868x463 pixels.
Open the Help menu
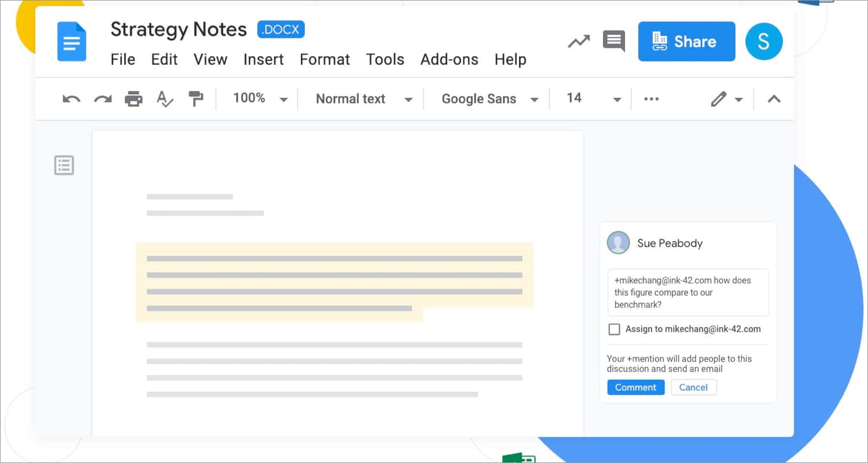coord(510,60)
